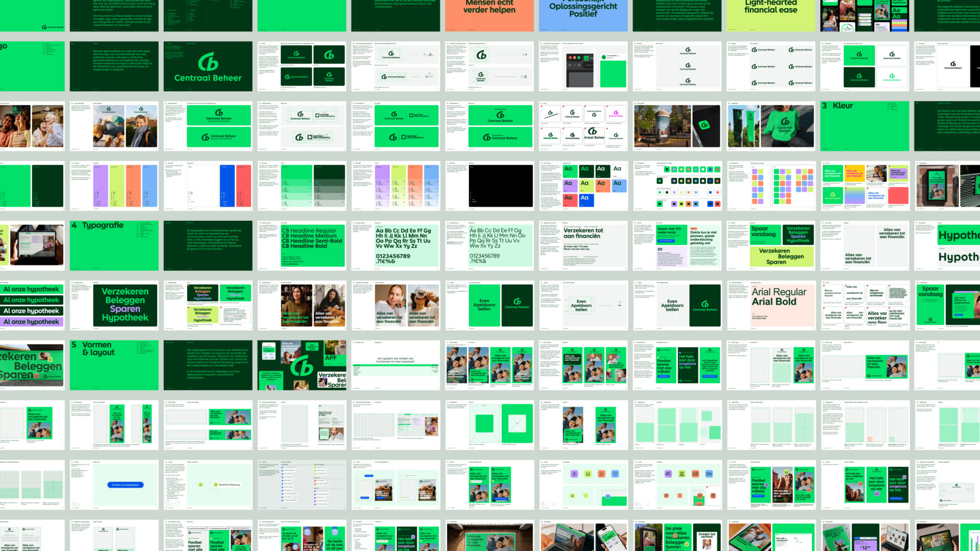
Task: Open the orange "Mensen echt verder helpen" slide
Action: coord(489,16)
